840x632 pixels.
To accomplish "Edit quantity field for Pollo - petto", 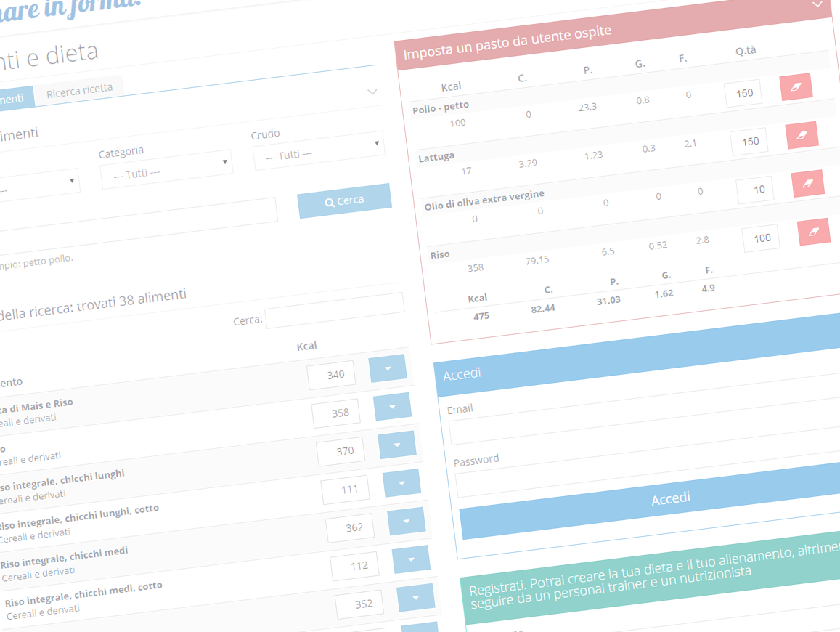I will (743, 94).
